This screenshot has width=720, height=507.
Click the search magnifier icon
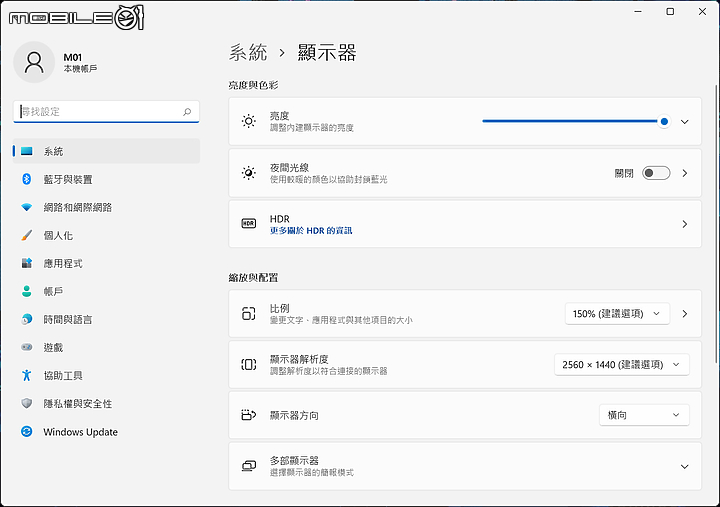tap(187, 112)
